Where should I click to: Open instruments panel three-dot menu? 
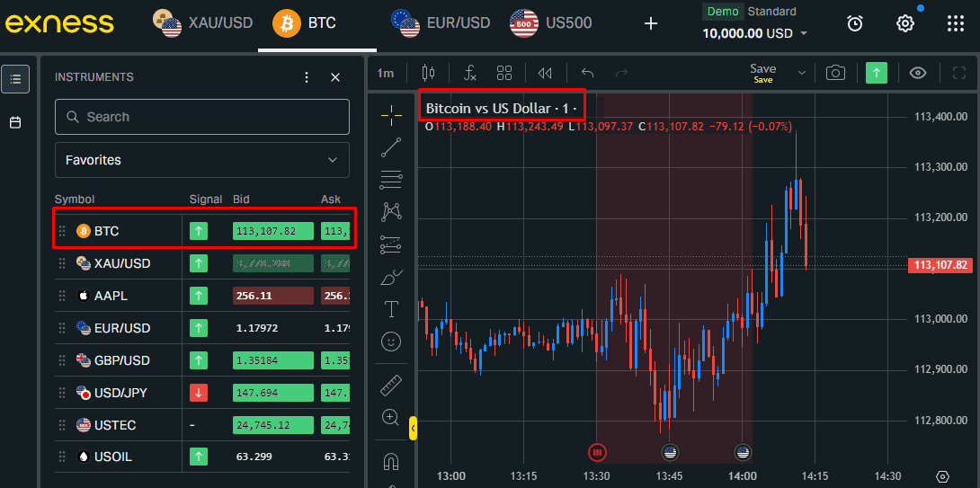pyautogui.click(x=307, y=77)
